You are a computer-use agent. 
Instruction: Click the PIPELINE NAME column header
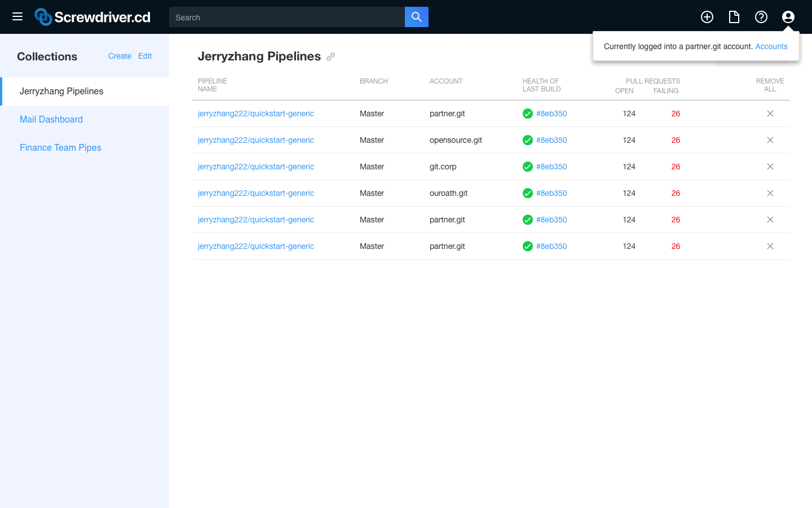[213, 85]
